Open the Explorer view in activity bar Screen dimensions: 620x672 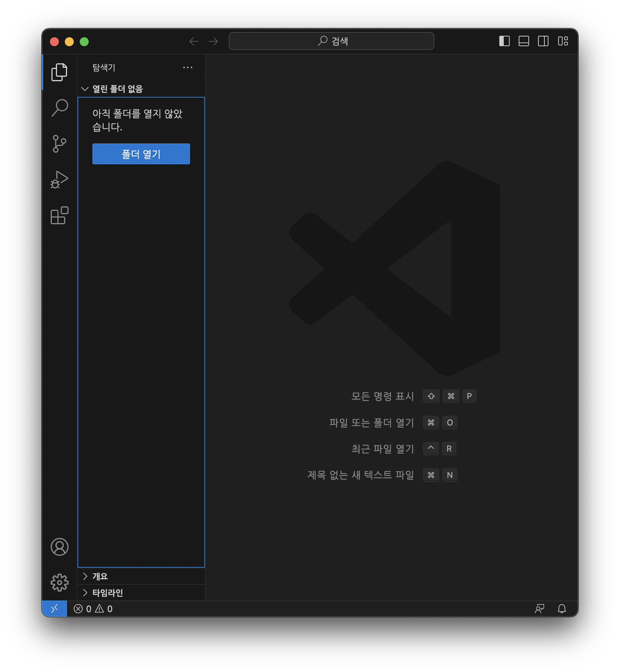pyautogui.click(x=59, y=72)
